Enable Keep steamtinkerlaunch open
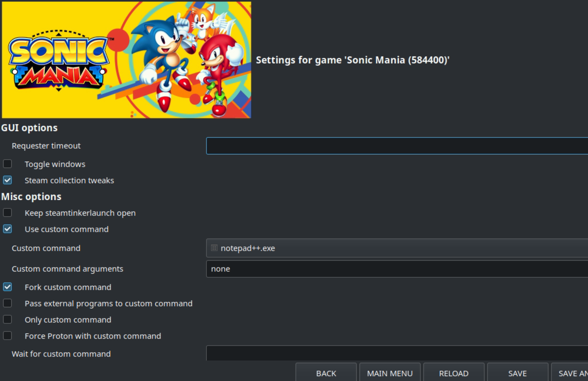The width and height of the screenshot is (588, 381). 7,213
